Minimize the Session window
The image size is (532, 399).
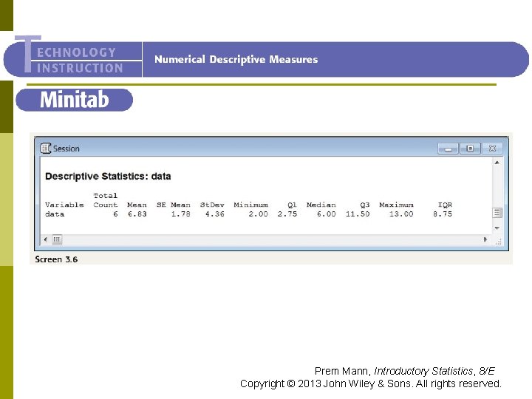coord(449,149)
